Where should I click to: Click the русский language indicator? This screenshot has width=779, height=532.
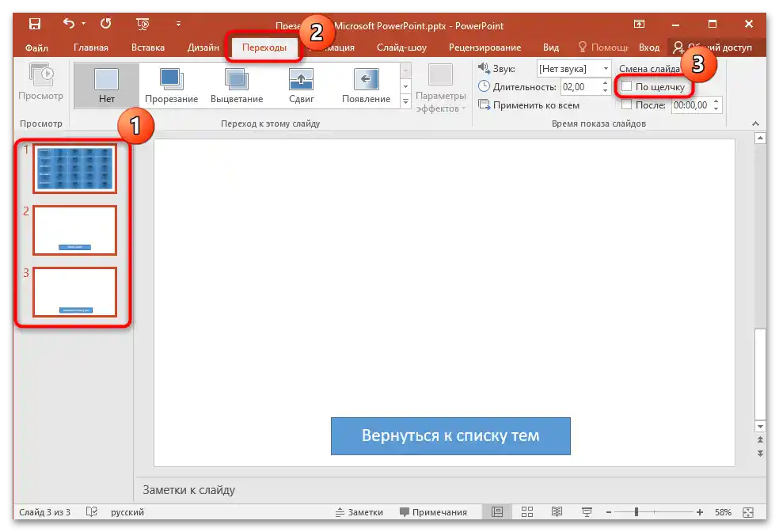tap(127, 512)
